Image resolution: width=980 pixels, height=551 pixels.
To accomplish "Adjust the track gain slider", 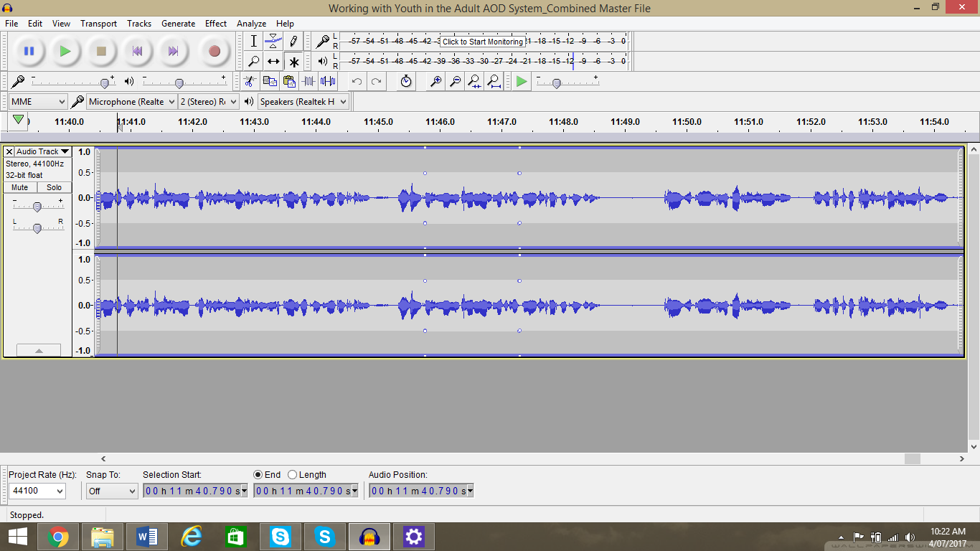I will (x=37, y=207).
